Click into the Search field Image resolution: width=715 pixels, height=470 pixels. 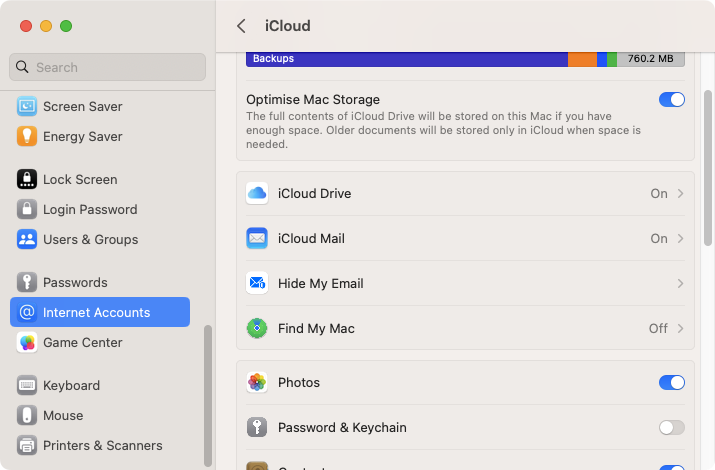(x=108, y=67)
